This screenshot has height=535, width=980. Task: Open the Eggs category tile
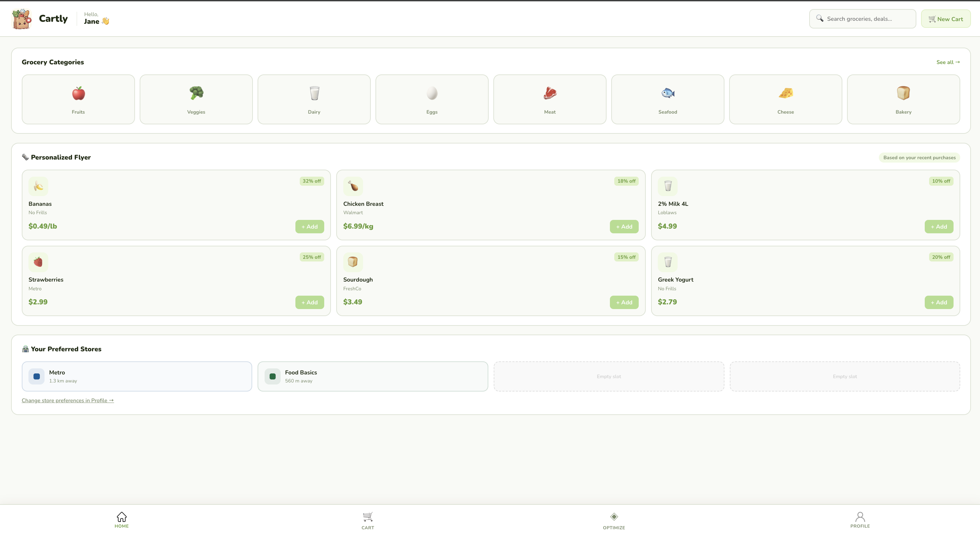click(432, 99)
